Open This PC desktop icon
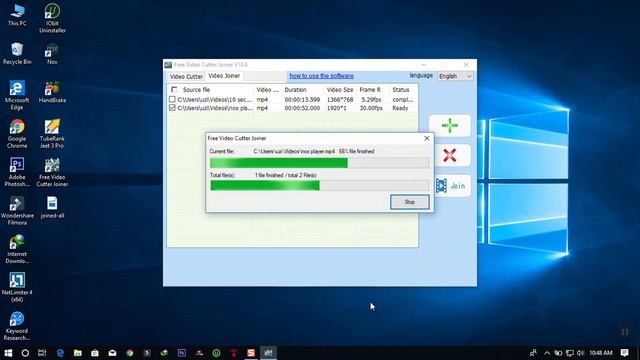 pos(17,15)
